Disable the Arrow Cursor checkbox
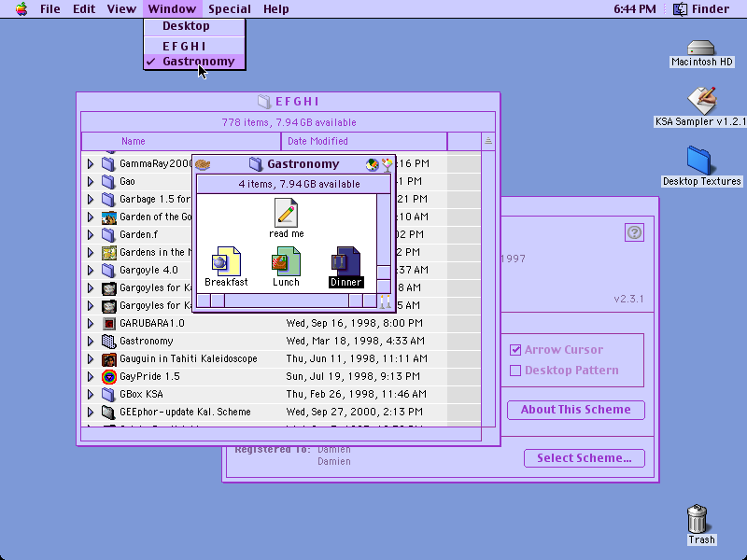This screenshot has height=560, width=747. point(515,350)
